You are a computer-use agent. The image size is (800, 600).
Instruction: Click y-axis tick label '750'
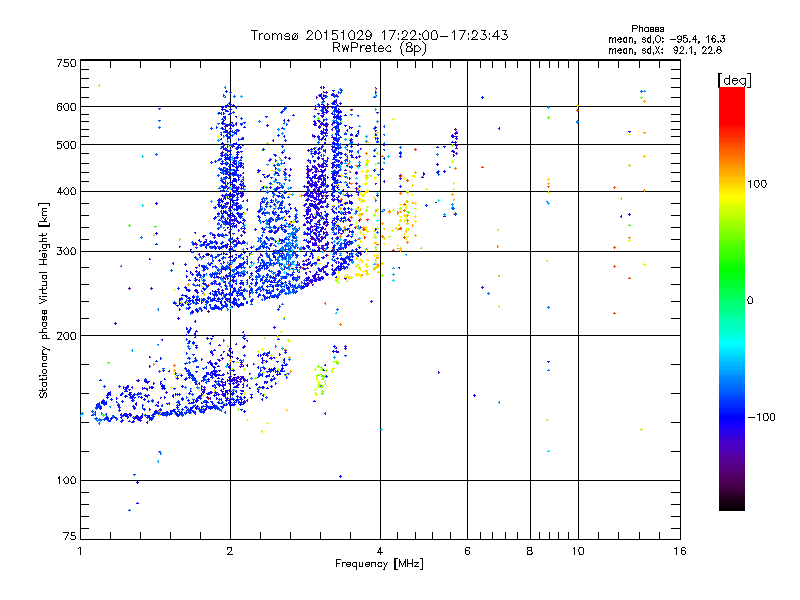[66, 63]
